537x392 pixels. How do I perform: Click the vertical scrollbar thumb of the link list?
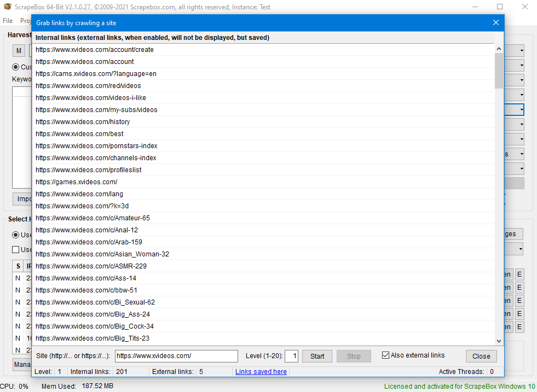(x=499, y=71)
